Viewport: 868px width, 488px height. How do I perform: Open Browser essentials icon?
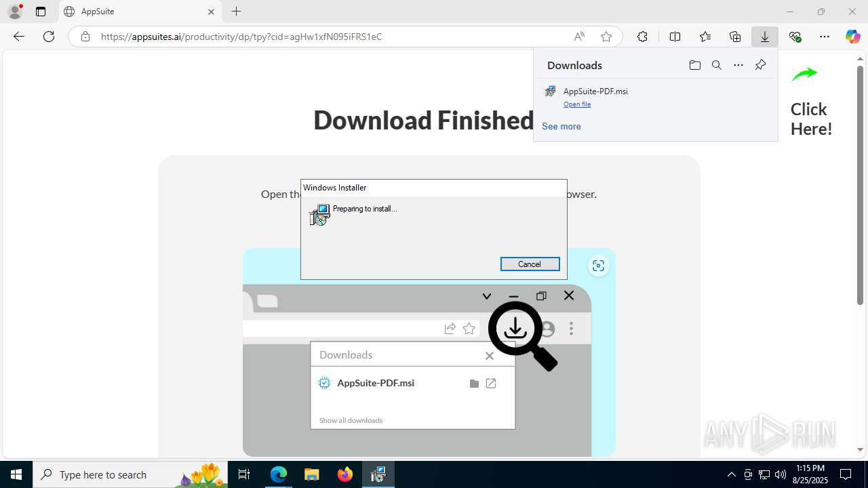click(795, 37)
